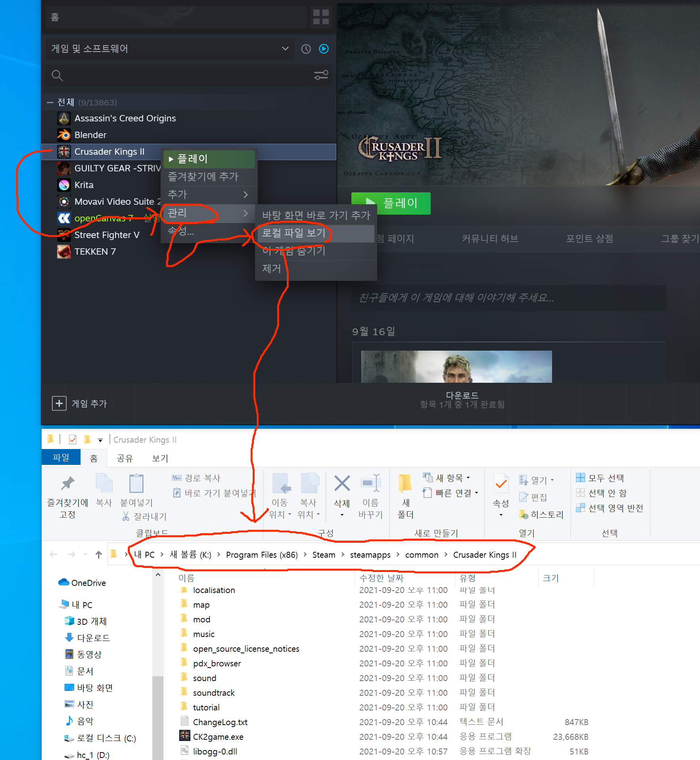700x760 pixels.
Task: Click common in the address breadcrumb
Action: tap(422, 555)
